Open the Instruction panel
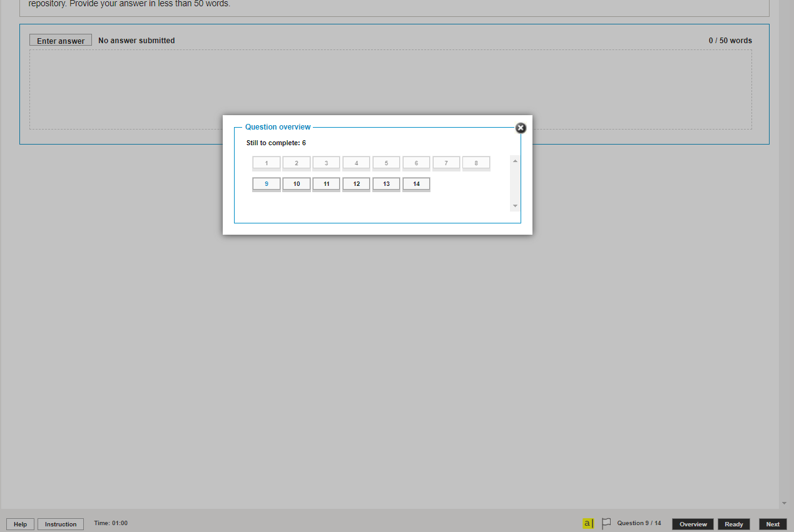 61,524
